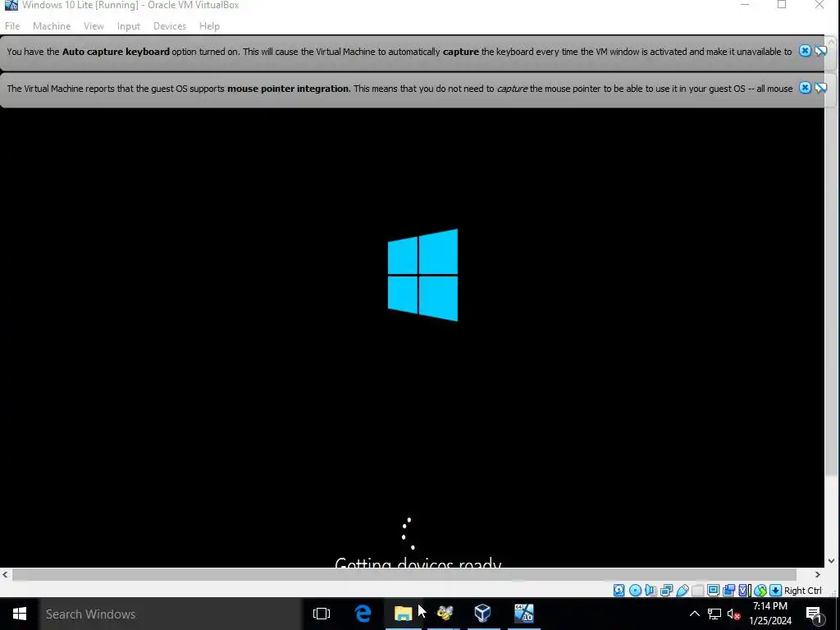Select the Windows 10 Lite VM taskbar icon
The height and width of the screenshot is (630, 840).
[x=524, y=614]
